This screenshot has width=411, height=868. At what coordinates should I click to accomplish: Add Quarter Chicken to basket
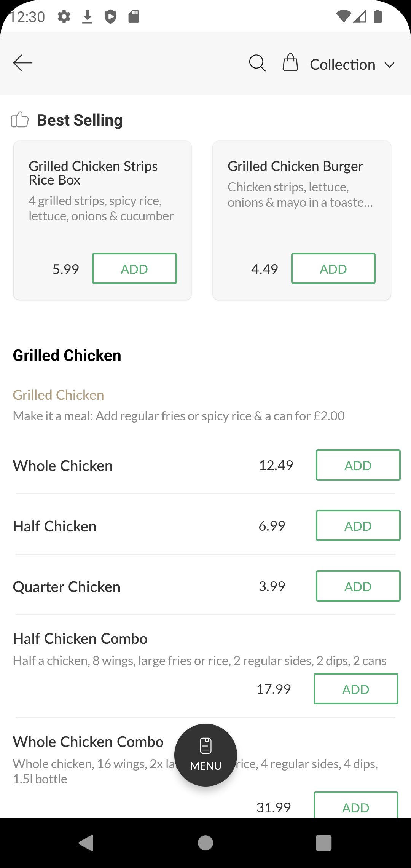[x=358, y=586]
